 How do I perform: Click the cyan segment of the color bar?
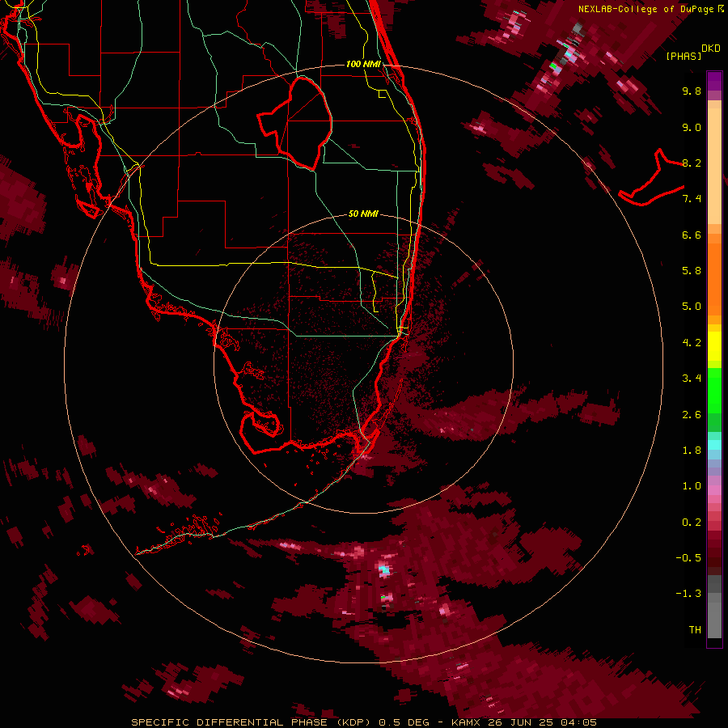tap(714, 445)
